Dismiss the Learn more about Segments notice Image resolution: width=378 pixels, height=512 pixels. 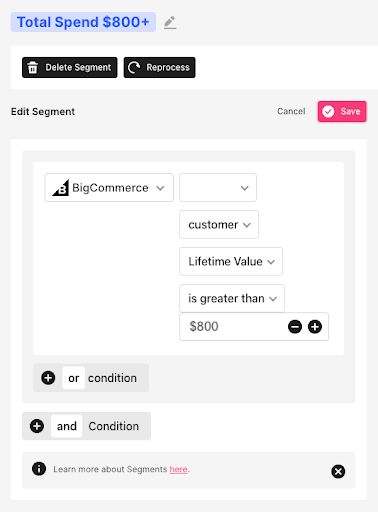coord(338,471)
